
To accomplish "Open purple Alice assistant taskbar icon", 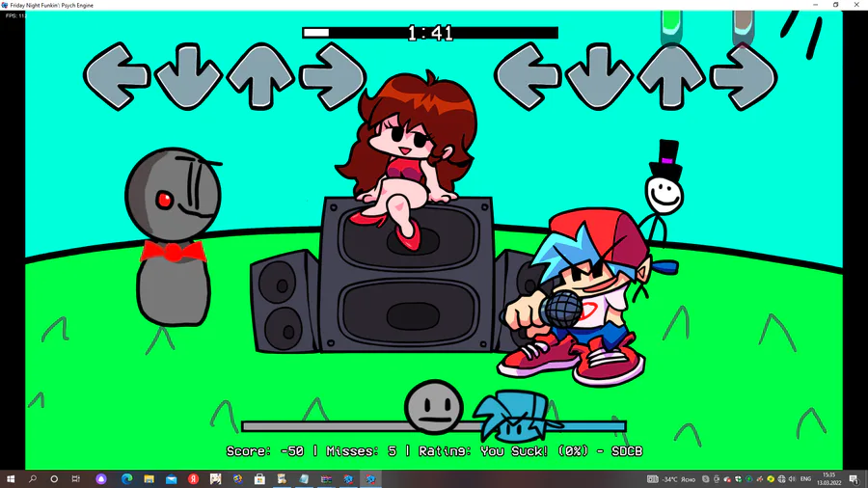I will coord(100,479).
